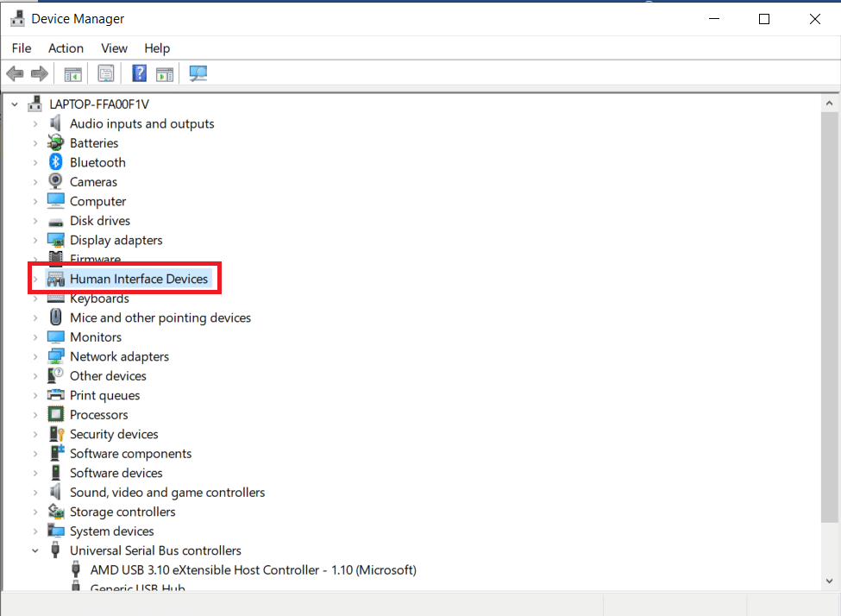841x616 pixels.
Task: Click the Forward navigation arrow
Action: [39, 73]
